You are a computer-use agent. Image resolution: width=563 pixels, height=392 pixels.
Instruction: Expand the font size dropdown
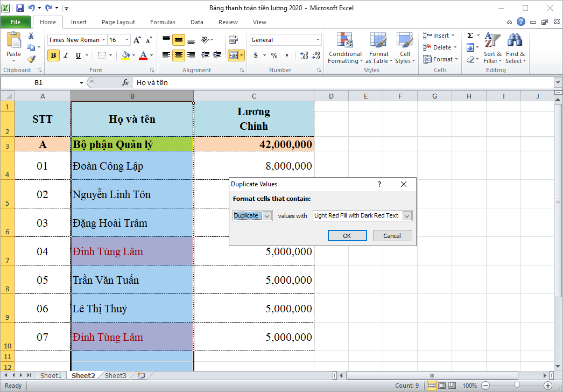tap(127, 40)
